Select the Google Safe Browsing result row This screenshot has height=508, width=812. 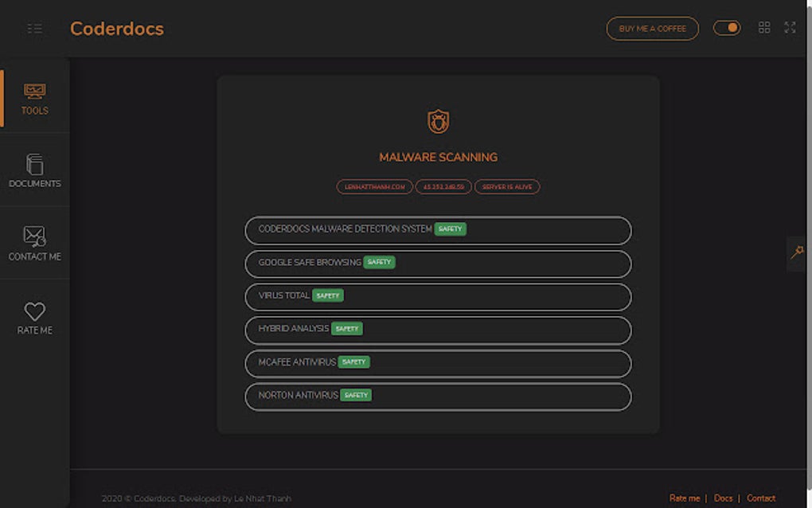(438, 264)
